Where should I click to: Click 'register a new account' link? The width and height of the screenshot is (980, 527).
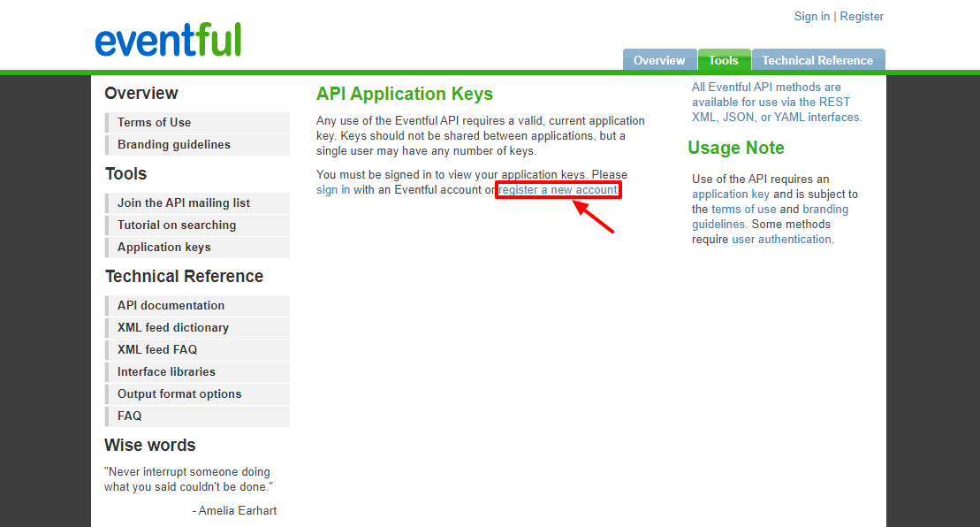[x=558, y=189]
